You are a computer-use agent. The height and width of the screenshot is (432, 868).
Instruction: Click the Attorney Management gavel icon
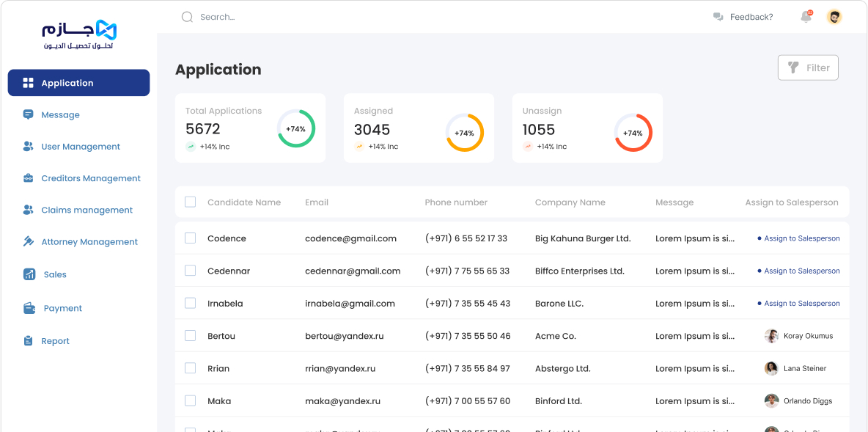point(29,241)
